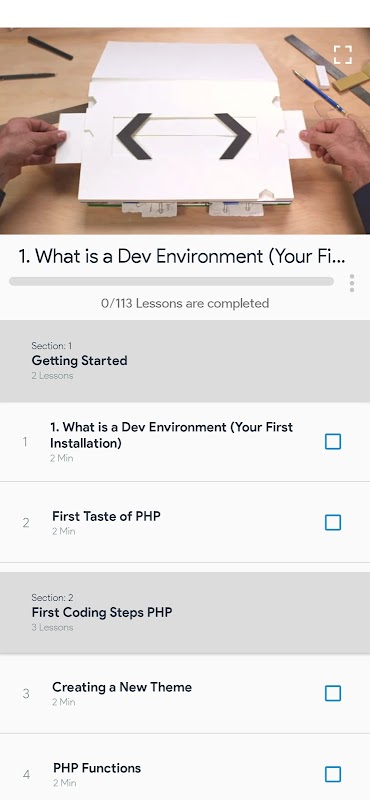Tick the PHP Functions lesson checkbox
The image size is (370, 800).
(333, 774)
